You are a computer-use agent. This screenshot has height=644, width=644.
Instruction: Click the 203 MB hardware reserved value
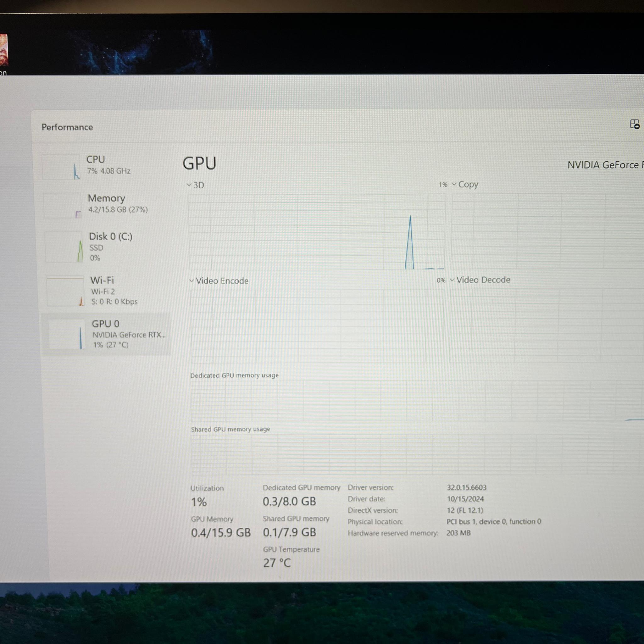click(459, 533)
